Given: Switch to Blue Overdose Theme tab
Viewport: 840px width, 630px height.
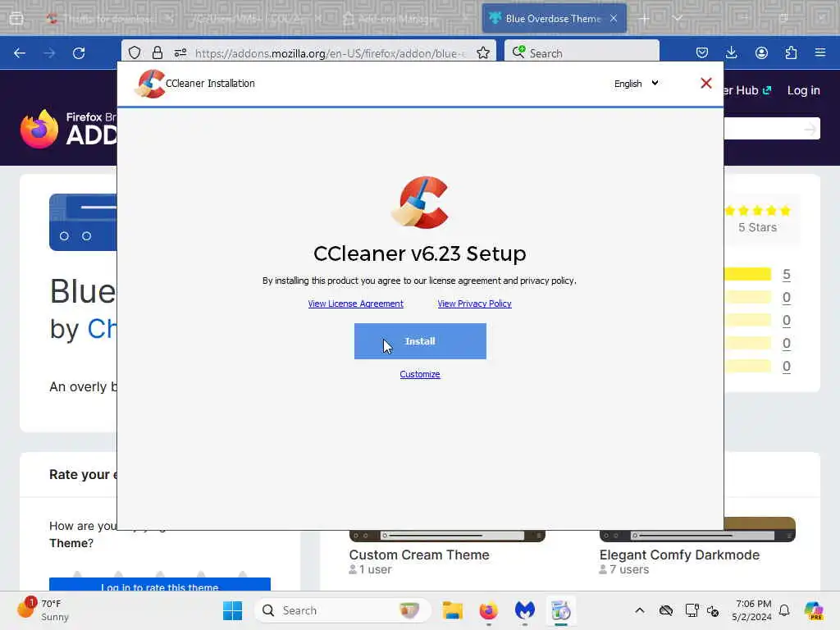Looking at the screenshot, I should click(554, 19).
